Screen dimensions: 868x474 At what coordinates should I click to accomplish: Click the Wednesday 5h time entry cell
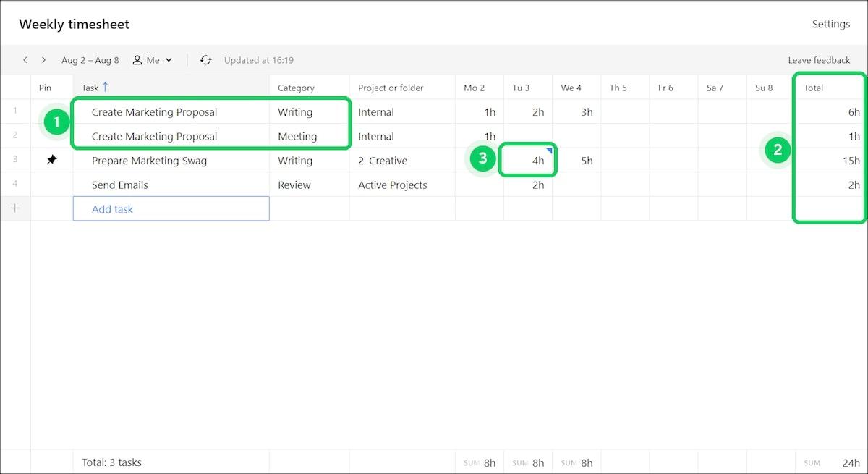pyautogui.click(x=576, y=161)
